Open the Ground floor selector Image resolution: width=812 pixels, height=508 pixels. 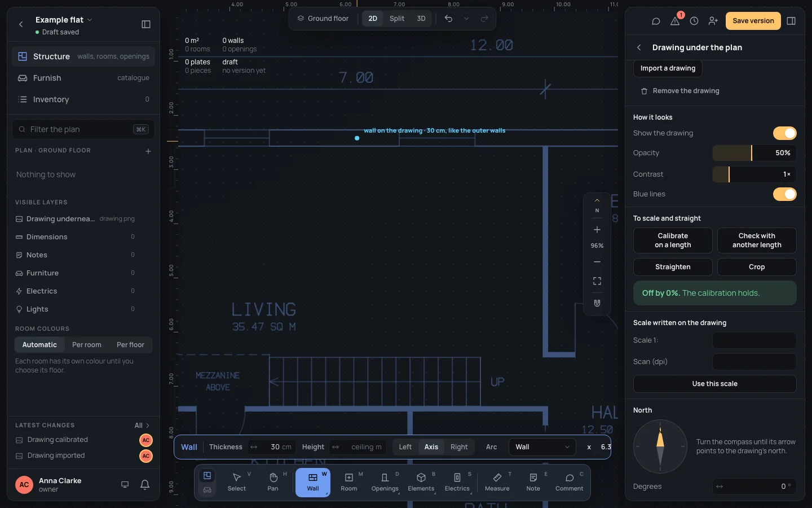(323, 19)
